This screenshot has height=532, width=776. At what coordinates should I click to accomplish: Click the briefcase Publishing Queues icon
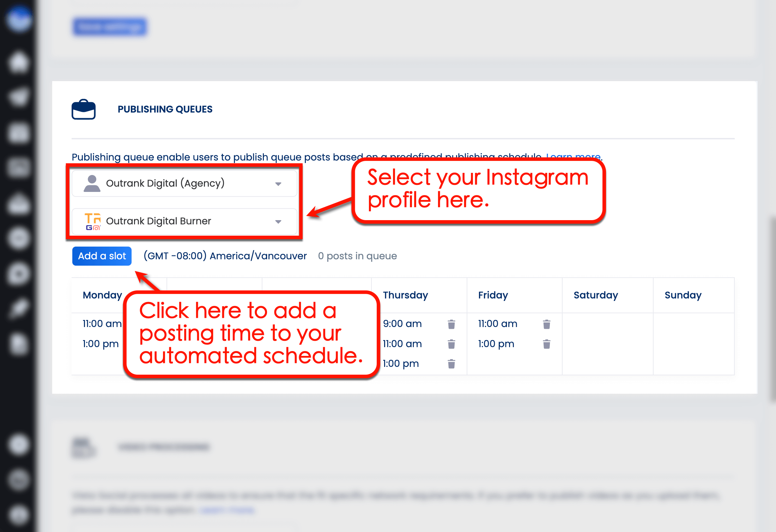pos(84,109)
